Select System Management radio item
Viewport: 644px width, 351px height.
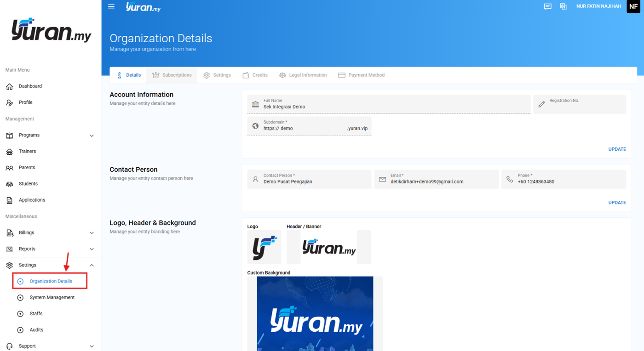[x=46, y=298]
